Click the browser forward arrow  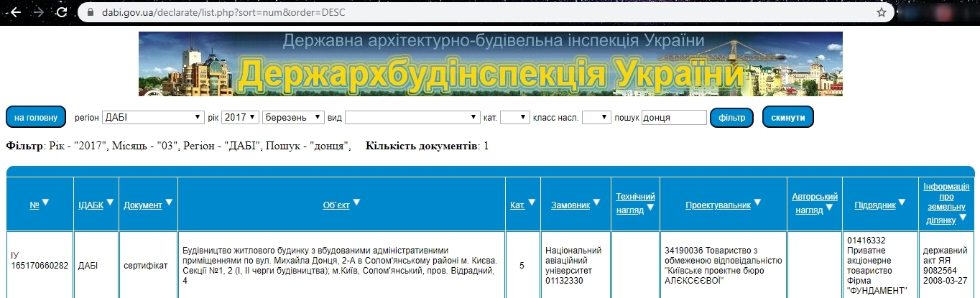click(x=39, y=12)
